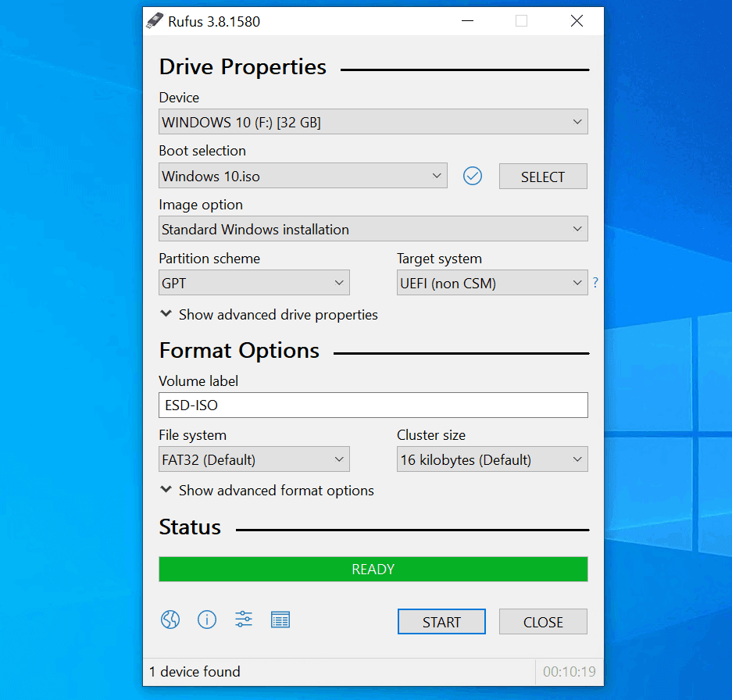Open the language globe icon

coord(170,620)
